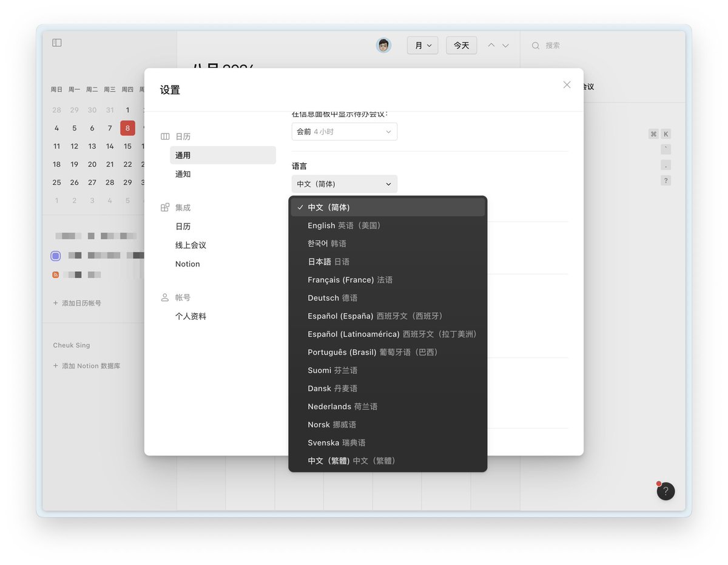Select Español (España) option
This screenshot has height=565, width=728.
(x=388, y=316)
